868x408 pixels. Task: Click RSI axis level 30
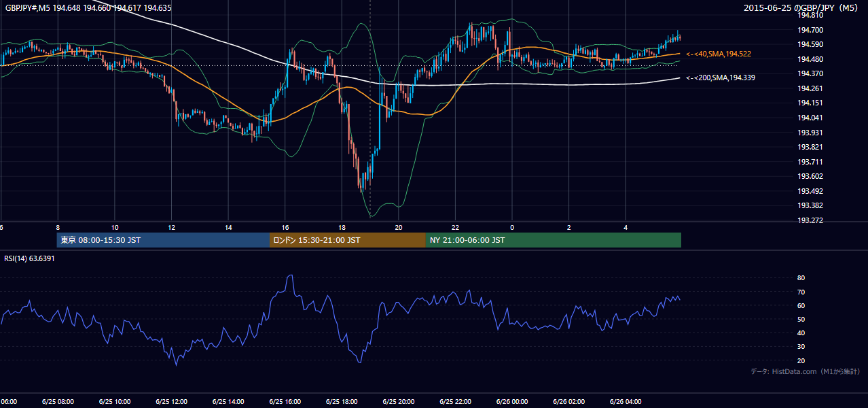[x=801, y=347]
